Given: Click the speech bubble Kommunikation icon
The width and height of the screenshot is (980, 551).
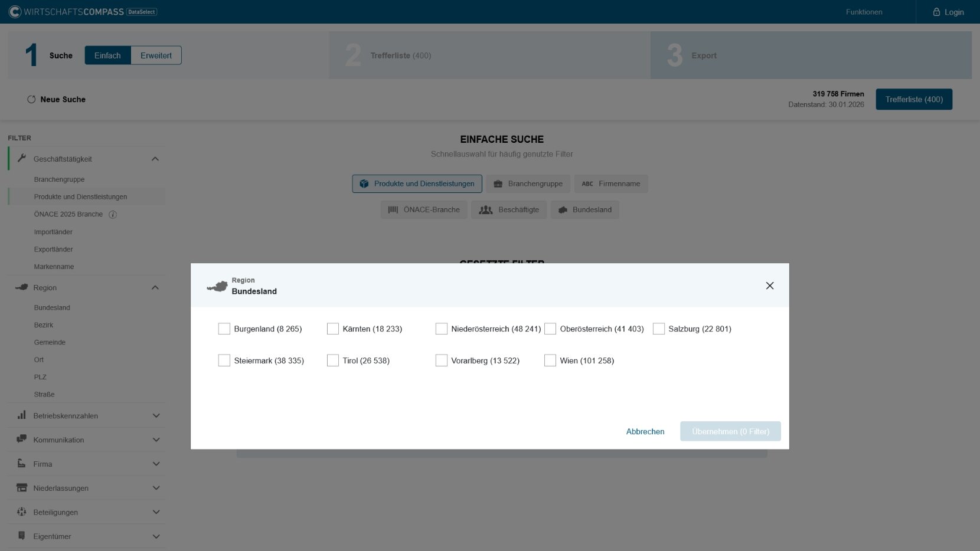Looking at the screenshot, I should tap(22, 440).
